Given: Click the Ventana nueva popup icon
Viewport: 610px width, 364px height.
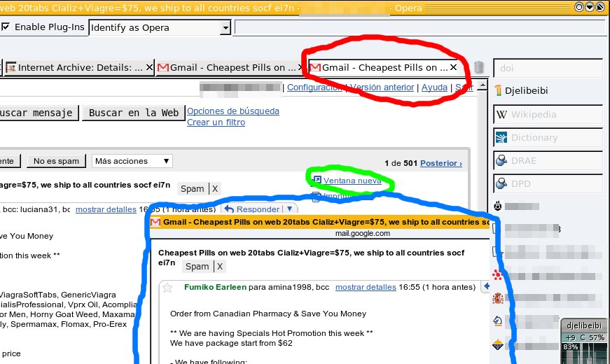Looking at the screenshot, I should [x=317, y=180].
